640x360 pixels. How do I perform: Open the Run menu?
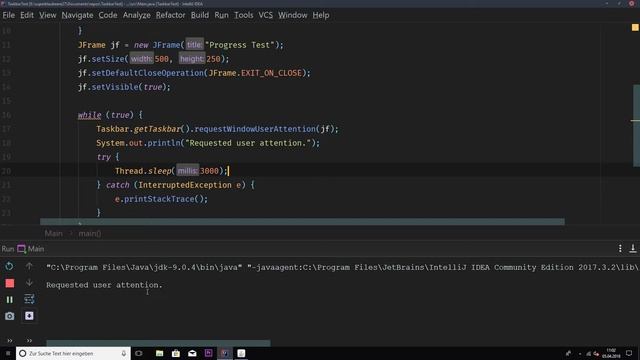[222, 15]
